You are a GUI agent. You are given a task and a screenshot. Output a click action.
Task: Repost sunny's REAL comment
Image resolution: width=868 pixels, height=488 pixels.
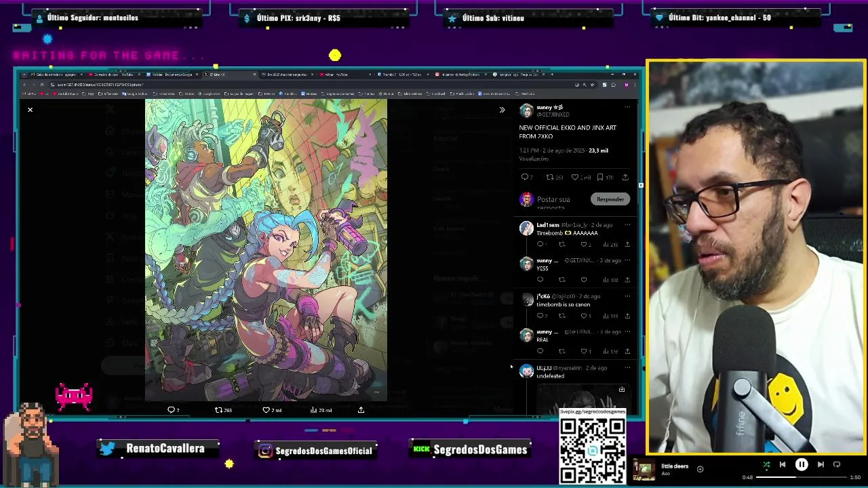tap(561, 351)
